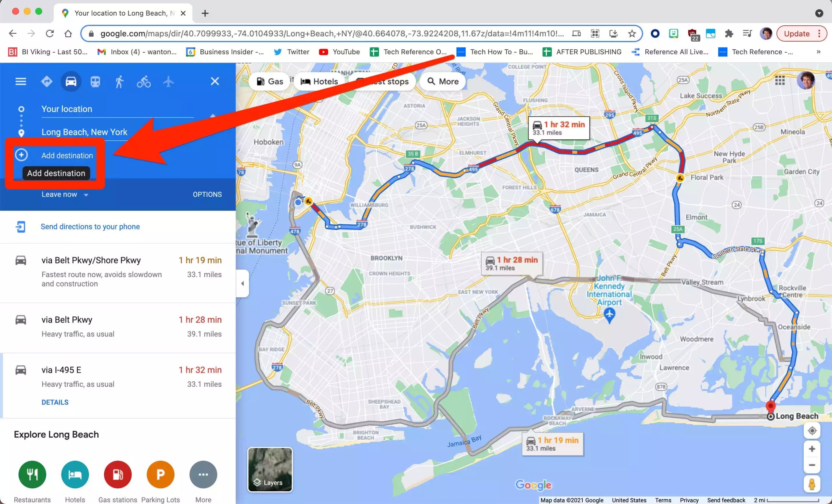Expand the DETAILS link for I-495 E
Screen dimensions: 832x504
tap(55, 402)
